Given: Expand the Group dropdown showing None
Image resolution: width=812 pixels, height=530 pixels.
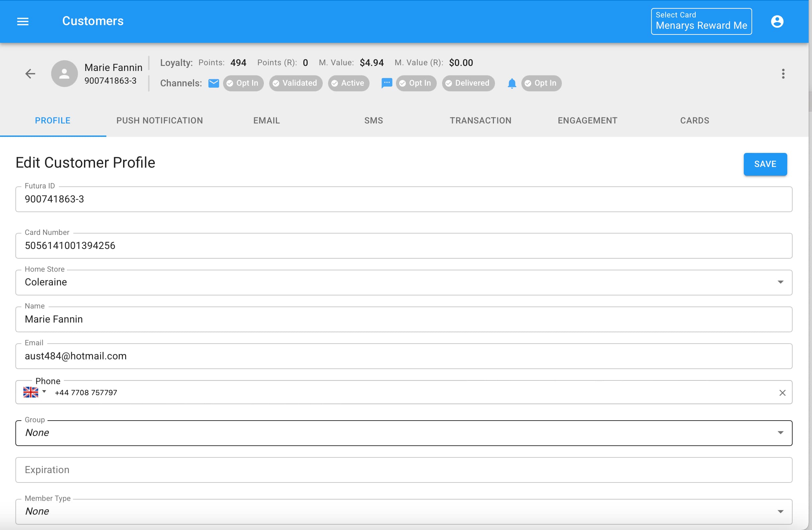Looking at the screenshot, I should click(x=781, y=432).
